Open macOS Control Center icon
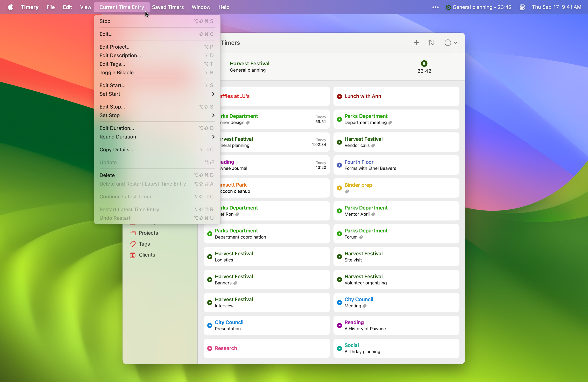Viewport: 588px width, 382px height. coord(522,7)
